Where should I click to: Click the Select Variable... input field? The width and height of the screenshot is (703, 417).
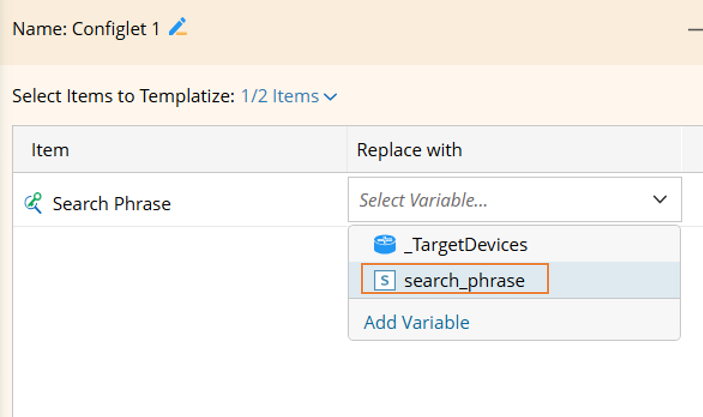coord(500,200)
